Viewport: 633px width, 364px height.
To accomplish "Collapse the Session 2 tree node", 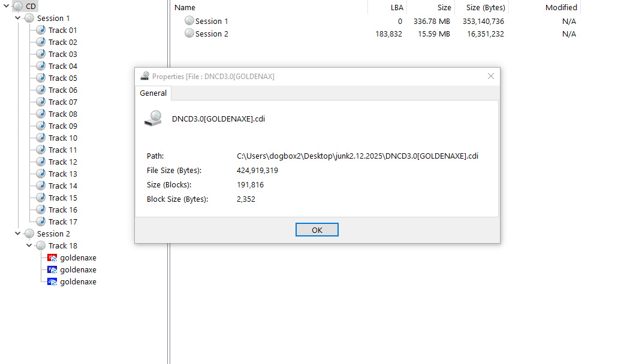I will (18, 233).
